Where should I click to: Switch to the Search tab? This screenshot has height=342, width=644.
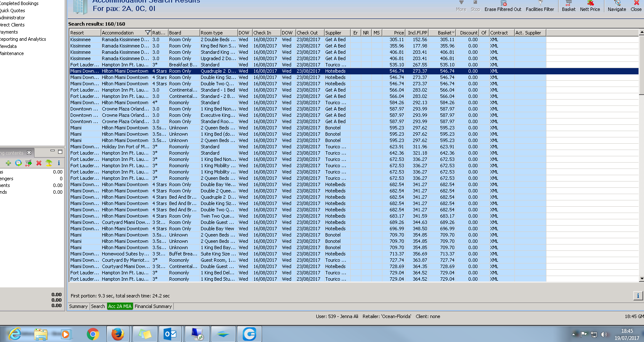(x=98, y=306)
